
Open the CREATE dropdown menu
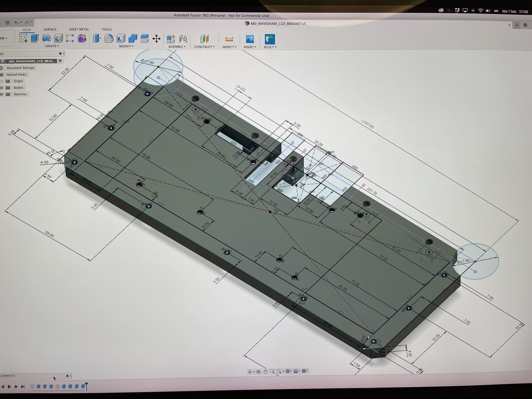52,46
